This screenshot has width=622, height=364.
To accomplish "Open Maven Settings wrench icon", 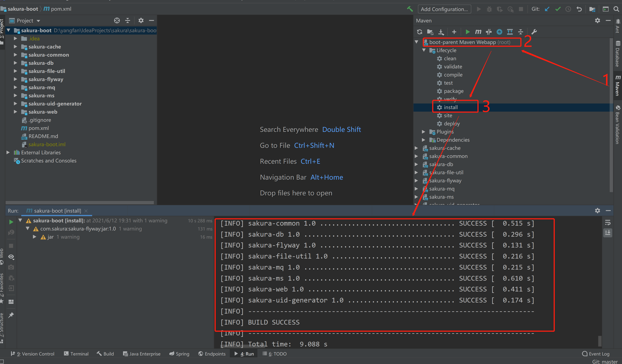I will (x=534, y=32).
